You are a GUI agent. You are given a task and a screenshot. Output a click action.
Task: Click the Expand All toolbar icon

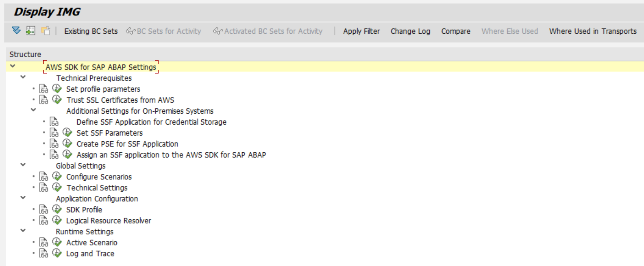[x=16, y=30]
